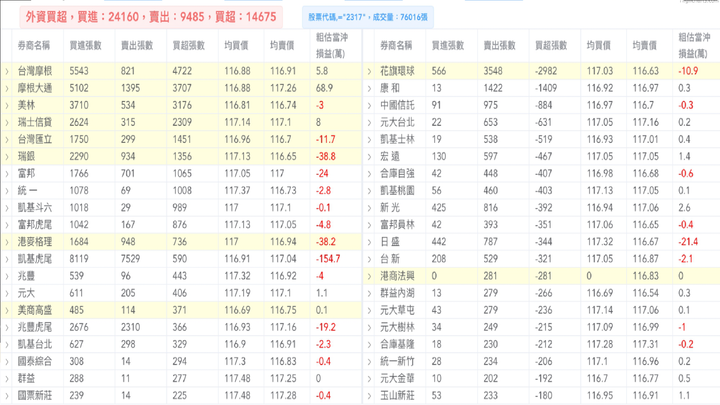
Task: Select the 合庫自強 broker name
Action: 397,174
